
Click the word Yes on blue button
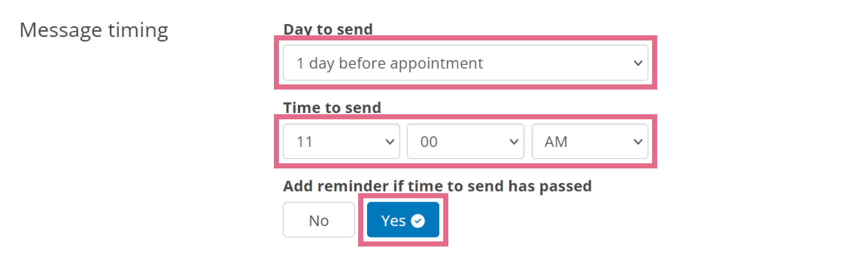(x=393, y=221)
